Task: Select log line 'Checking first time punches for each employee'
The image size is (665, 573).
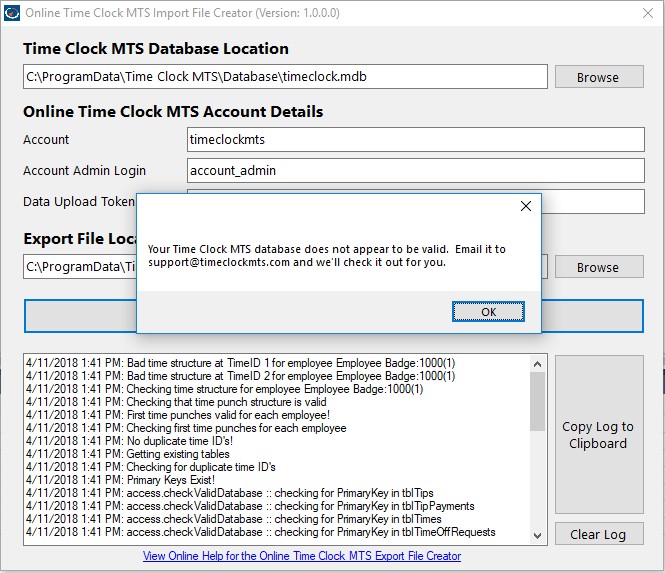Action: coord(186,428)
